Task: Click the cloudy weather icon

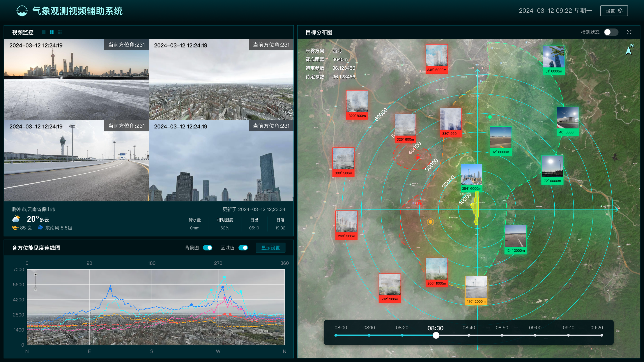Action: coord(16,218)
